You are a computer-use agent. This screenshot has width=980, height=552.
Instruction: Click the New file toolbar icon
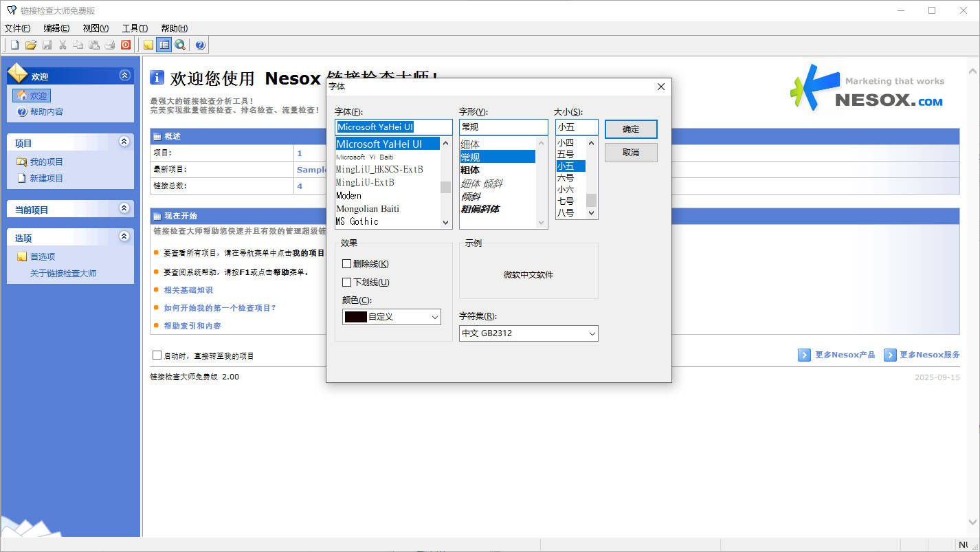click(x=14, y=45)
